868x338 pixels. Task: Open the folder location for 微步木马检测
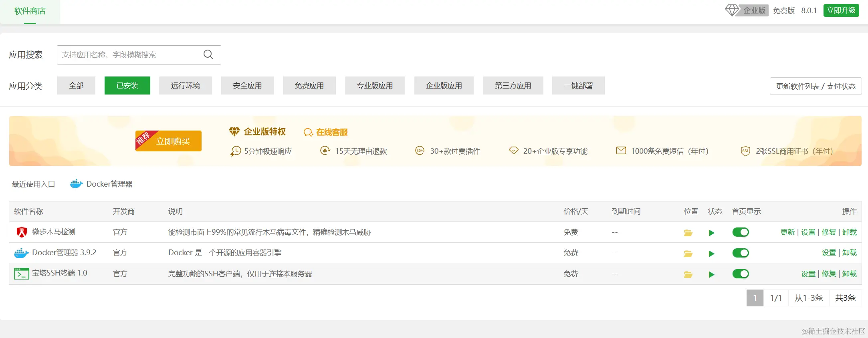[x=688, y=233]
